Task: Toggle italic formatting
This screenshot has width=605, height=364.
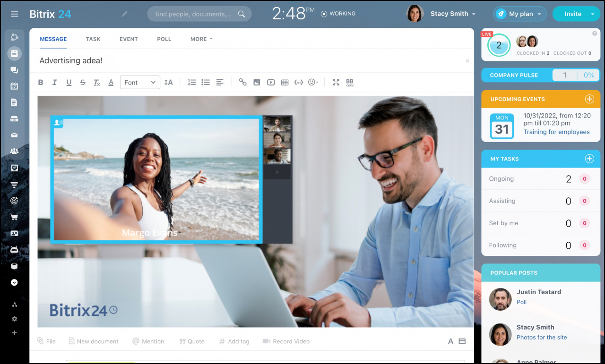Action: tap(55, 82)
